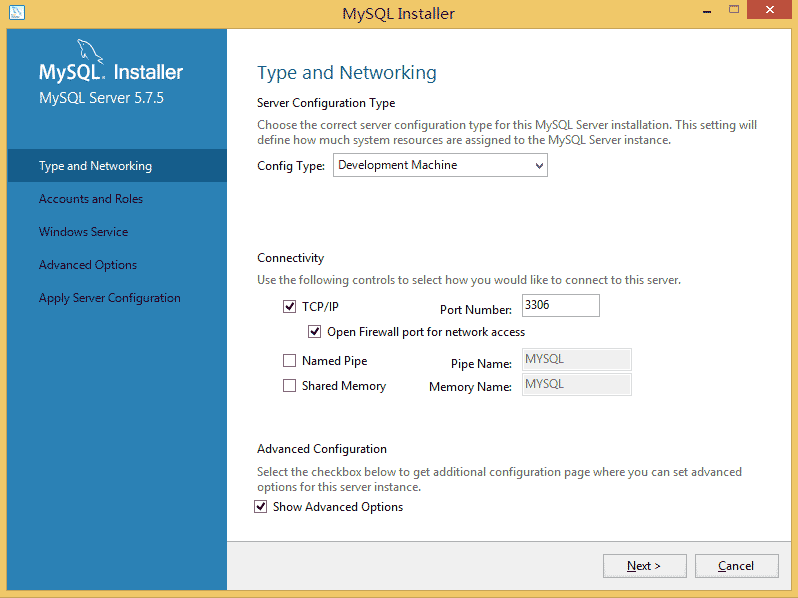Enable the Shared Memory checkbox
The height and width of the screenshot is (598, 798).
coord(290,386)
